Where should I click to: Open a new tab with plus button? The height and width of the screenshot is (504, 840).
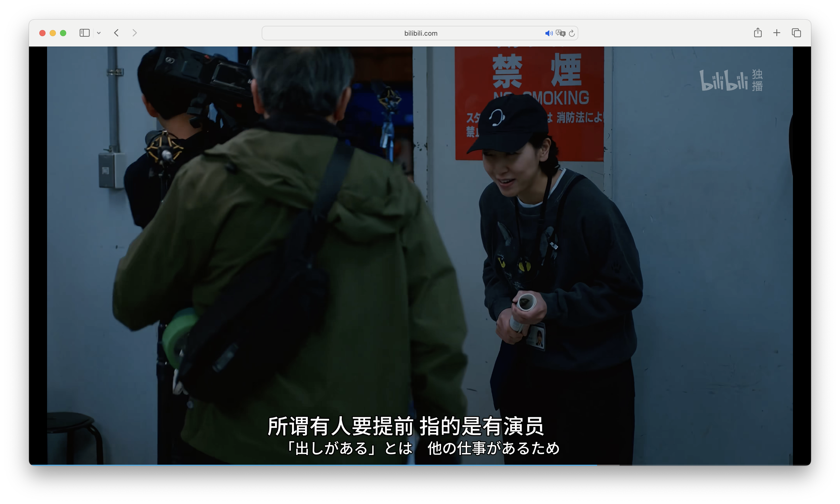(x=776, y=33)
